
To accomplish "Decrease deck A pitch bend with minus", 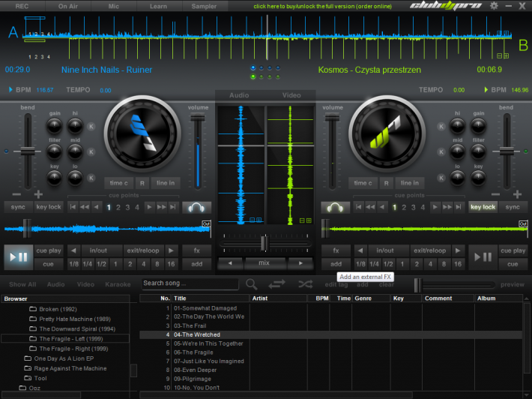I will pyautogui.click(x=16, y=194).
